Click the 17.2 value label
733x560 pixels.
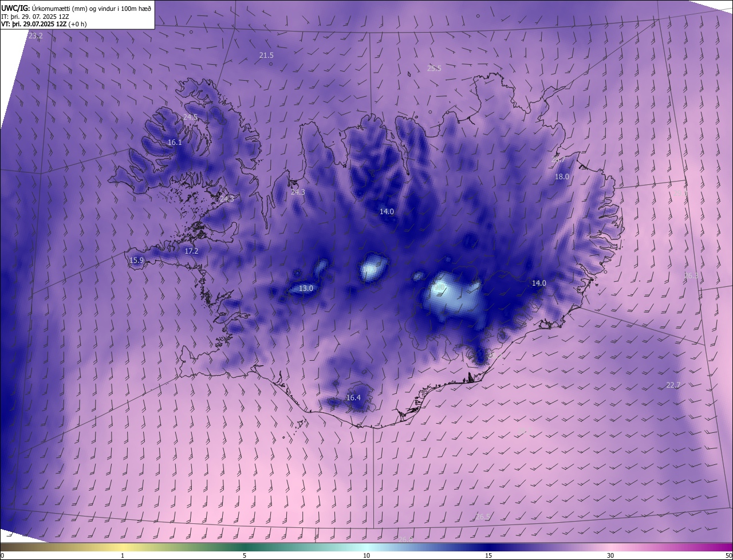click(191, 251)
